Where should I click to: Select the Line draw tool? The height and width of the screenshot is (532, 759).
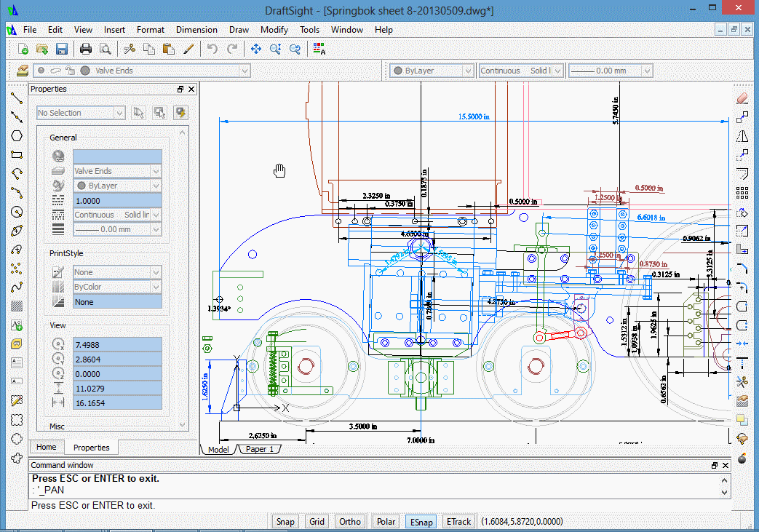tap(17, 98)
